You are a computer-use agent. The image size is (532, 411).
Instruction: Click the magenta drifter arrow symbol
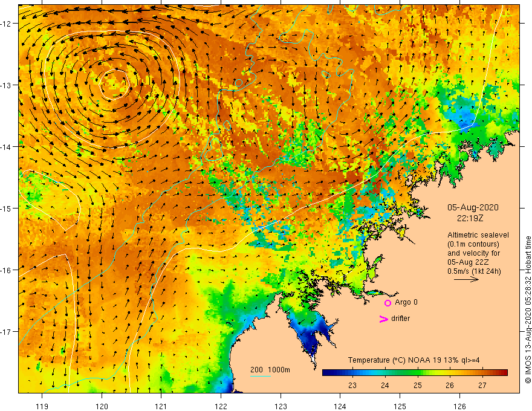pyautogui.click(x=384, y=319)
